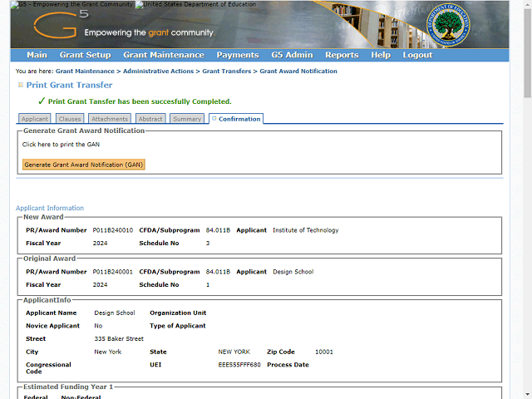Open the Payments menu
This screenshot has width=532, height=399.
[x=238, y=55]
